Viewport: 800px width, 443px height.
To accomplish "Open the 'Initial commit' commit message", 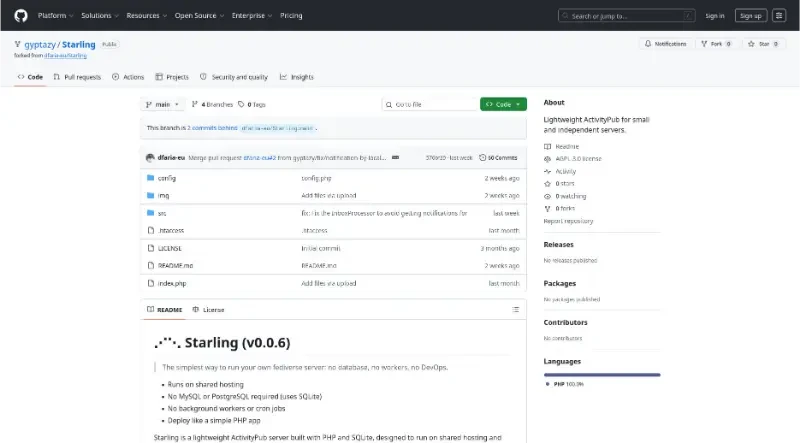I will [x=320, y=249].
